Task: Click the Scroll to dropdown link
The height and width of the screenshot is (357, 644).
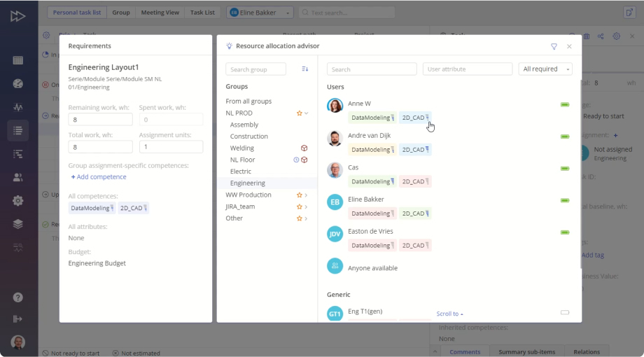Action: click(x=449, y=314)
